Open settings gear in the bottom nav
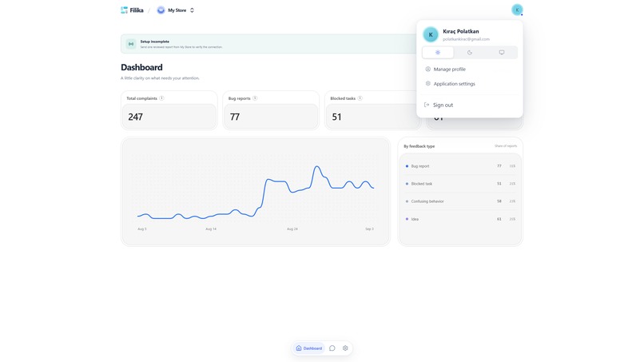 345,348
